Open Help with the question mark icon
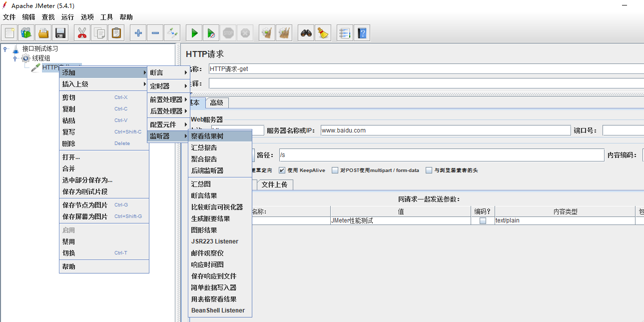Viewport: 644px width, 322px height. click(362, 33)
